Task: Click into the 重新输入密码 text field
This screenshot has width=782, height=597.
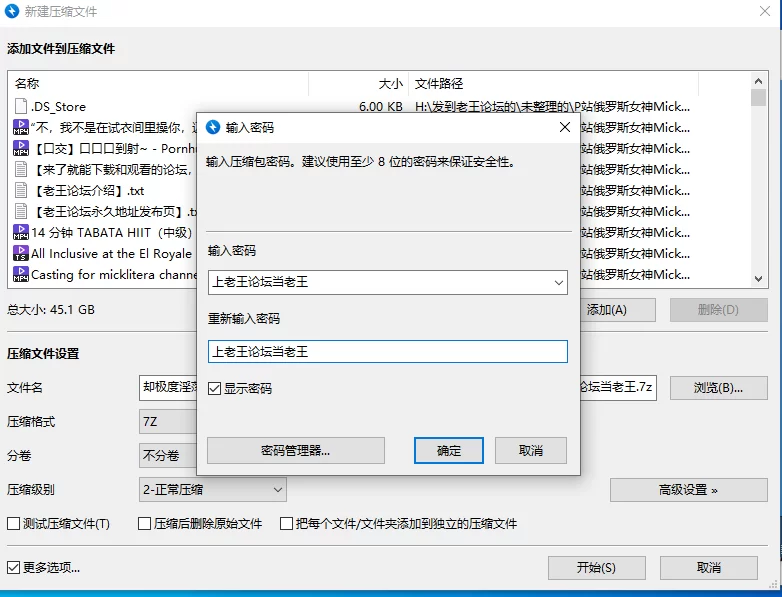Action: pos(387,352)
